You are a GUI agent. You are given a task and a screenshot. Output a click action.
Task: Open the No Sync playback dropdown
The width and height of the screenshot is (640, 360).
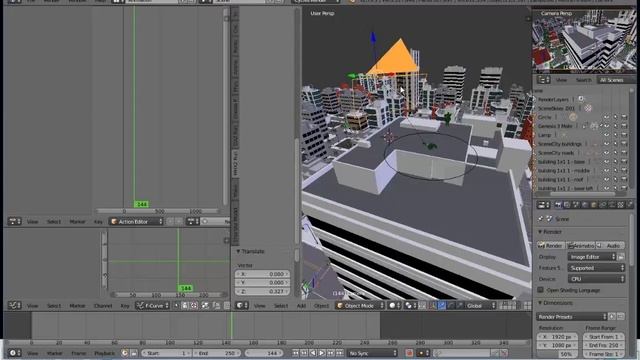pos(372,353)
